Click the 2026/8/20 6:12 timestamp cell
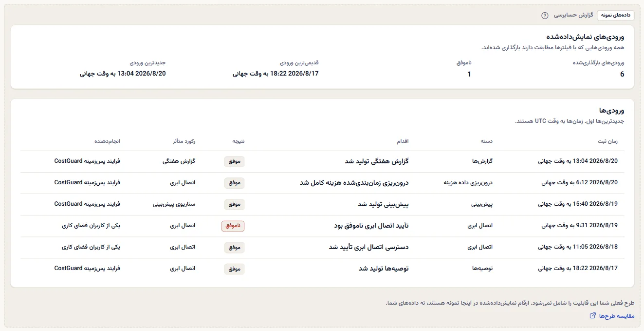Viewport: 644px width, 331px height. (580, 183)
